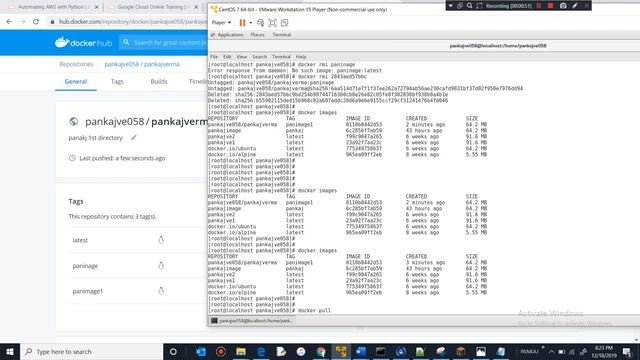Open the terminal Search menu
The image size is (640, 360).
(259, 57)
